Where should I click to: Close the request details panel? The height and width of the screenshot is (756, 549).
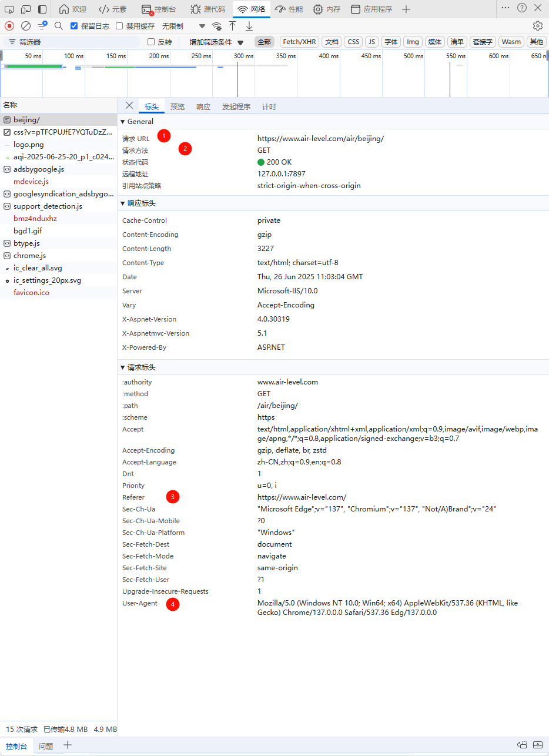tap(129, 105)
